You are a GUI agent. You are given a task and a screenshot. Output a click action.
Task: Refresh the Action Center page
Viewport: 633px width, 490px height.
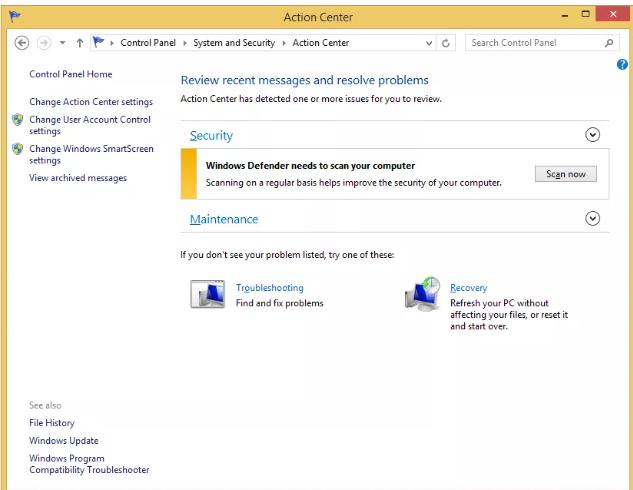[446, 43]
